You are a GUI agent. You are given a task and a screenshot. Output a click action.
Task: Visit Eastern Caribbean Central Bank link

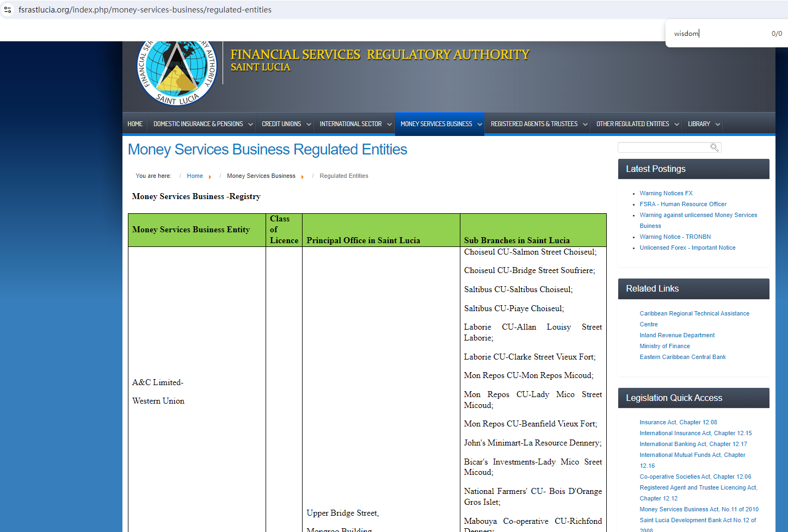[x=682, y=357]
